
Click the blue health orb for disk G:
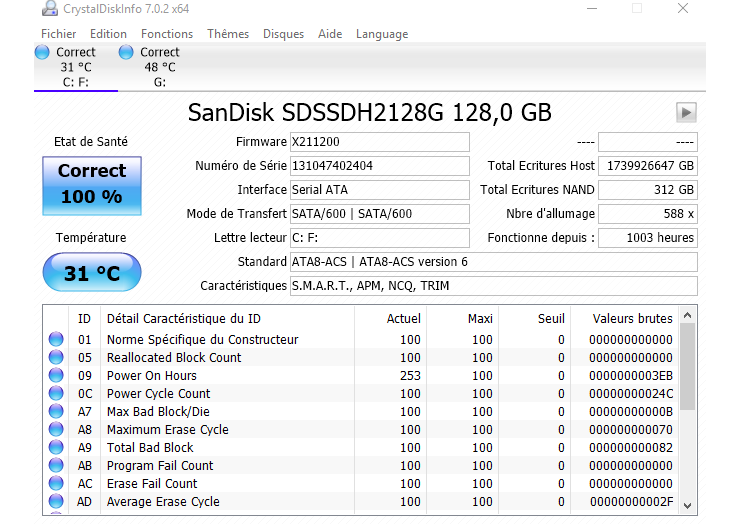[x=126, y=52]
